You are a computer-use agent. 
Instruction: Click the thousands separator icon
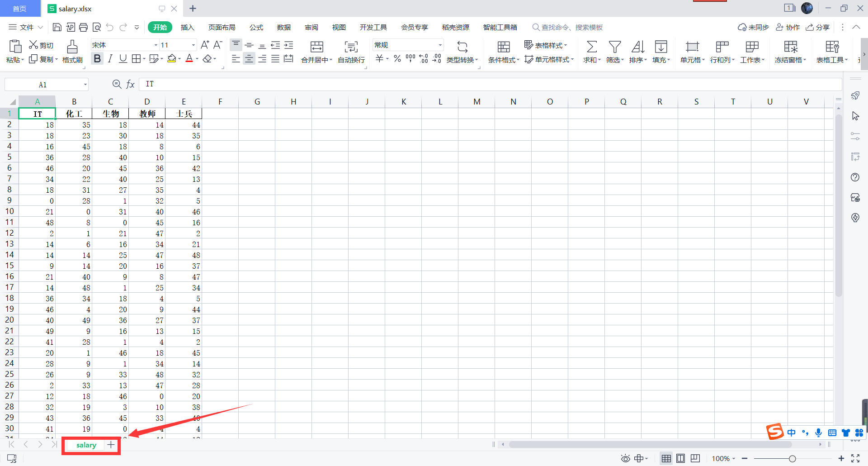click(410, 58)
